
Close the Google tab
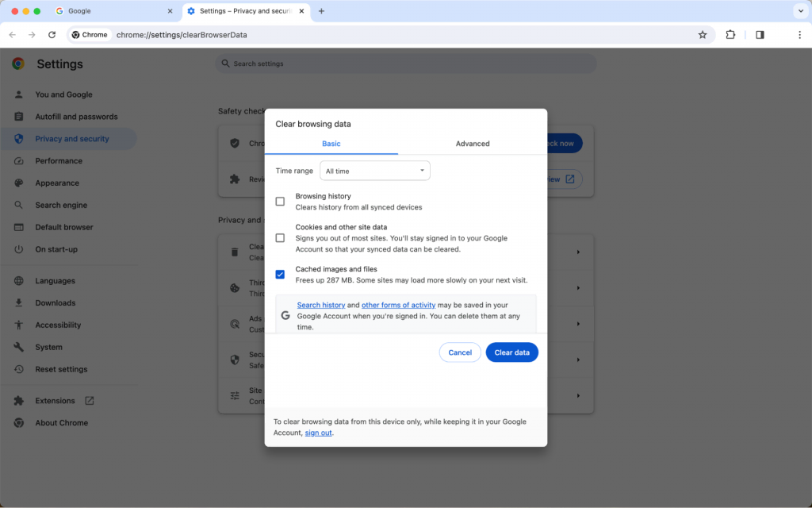click(x=170, y=11)
